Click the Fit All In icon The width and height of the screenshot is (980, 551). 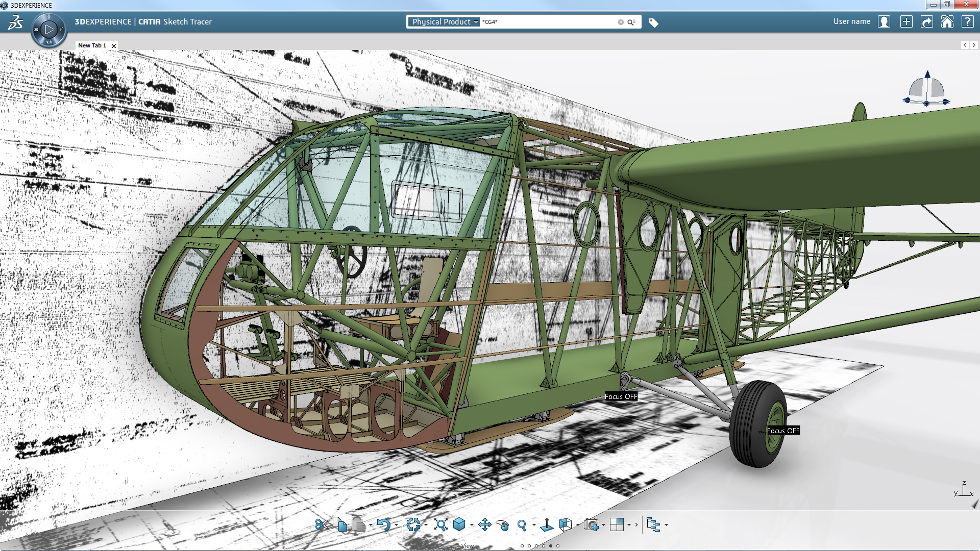440,524
